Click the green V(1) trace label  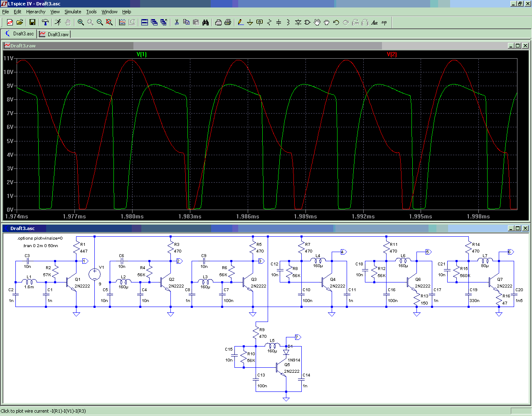pyautogui.click(x=141, y=54)
